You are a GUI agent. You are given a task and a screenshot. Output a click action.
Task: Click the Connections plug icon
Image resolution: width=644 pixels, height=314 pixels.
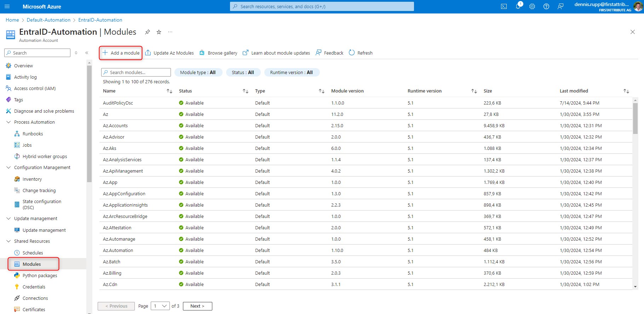coord(17,298)
